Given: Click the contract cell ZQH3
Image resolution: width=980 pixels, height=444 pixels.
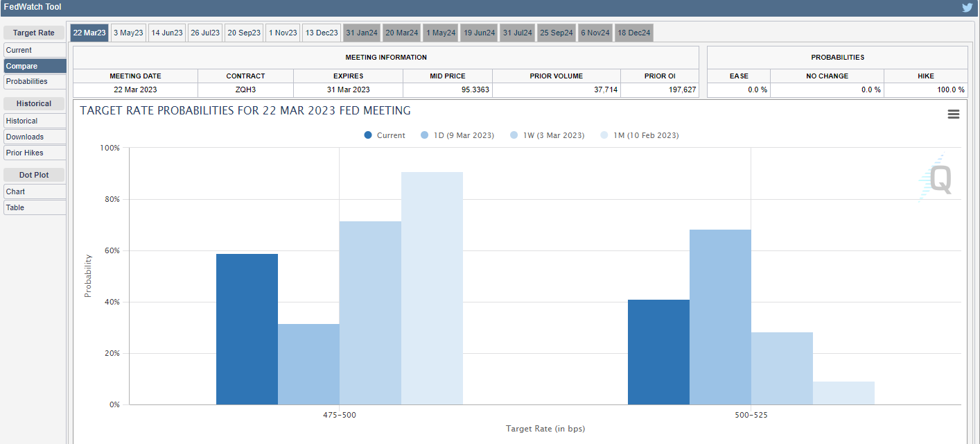Looking at the screenshot, I should [245, 89].
